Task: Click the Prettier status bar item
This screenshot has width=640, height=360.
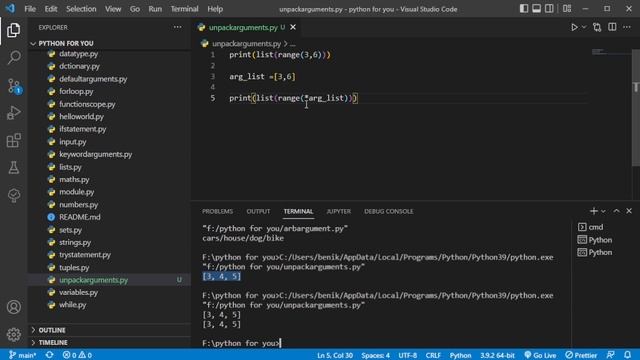Action: (581, 356)
